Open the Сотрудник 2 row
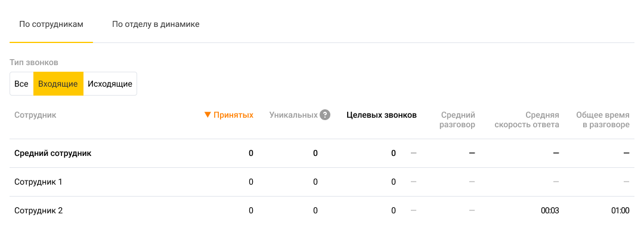 [38, 210]
